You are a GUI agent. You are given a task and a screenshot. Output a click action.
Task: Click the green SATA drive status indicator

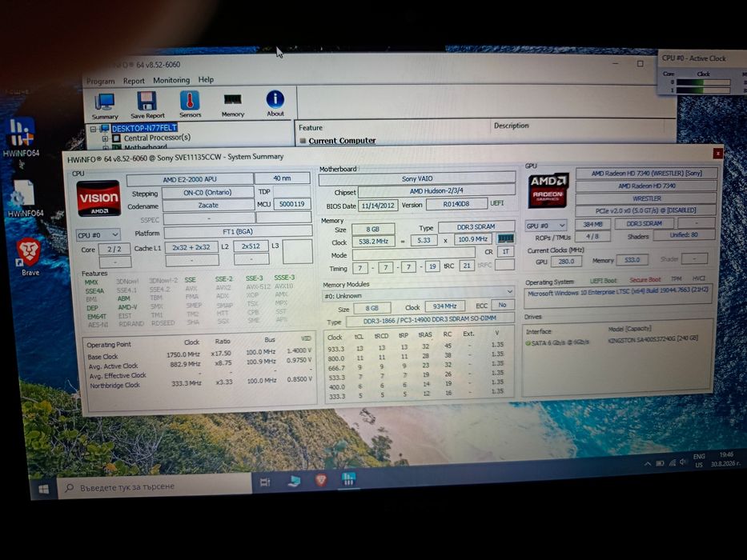click(528, 343)
